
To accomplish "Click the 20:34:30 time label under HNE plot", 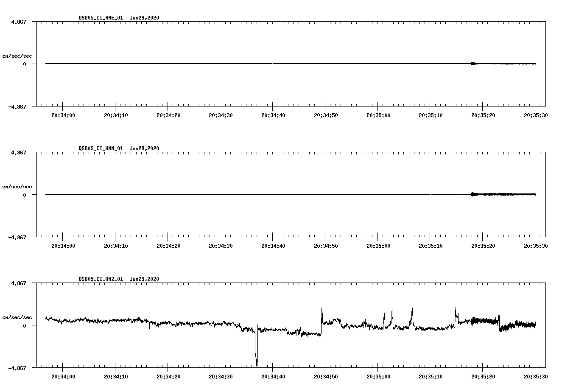I will pos(221,115).
